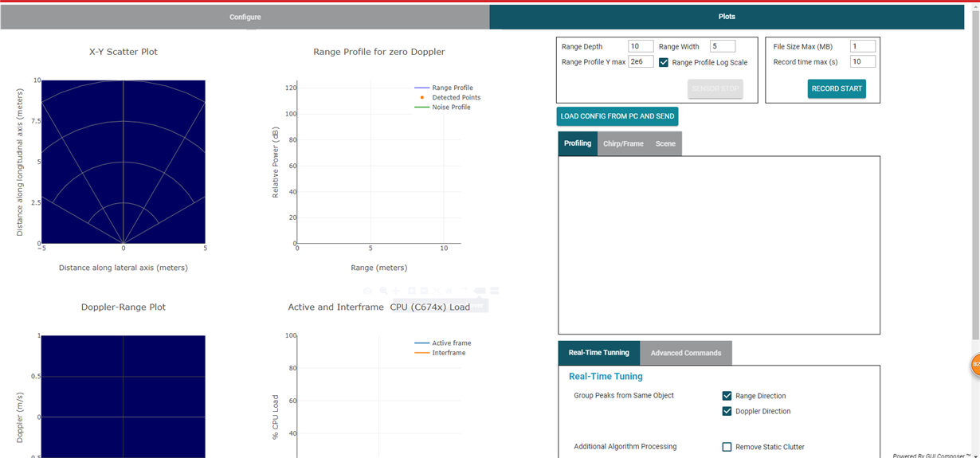Select the Plots tab
980x458 pixels.
(x=727, y=17)
